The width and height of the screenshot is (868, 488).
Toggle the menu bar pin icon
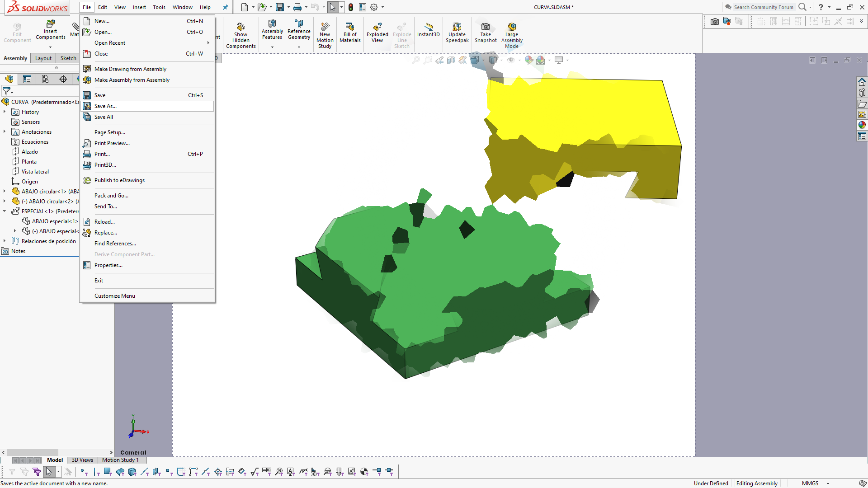(x=225, y=7)
